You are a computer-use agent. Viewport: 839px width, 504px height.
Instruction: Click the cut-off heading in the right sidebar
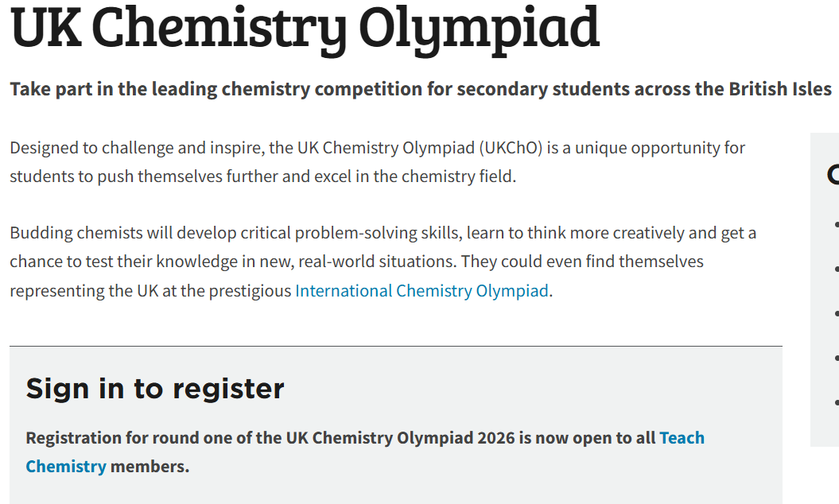(x=833, y=175)
